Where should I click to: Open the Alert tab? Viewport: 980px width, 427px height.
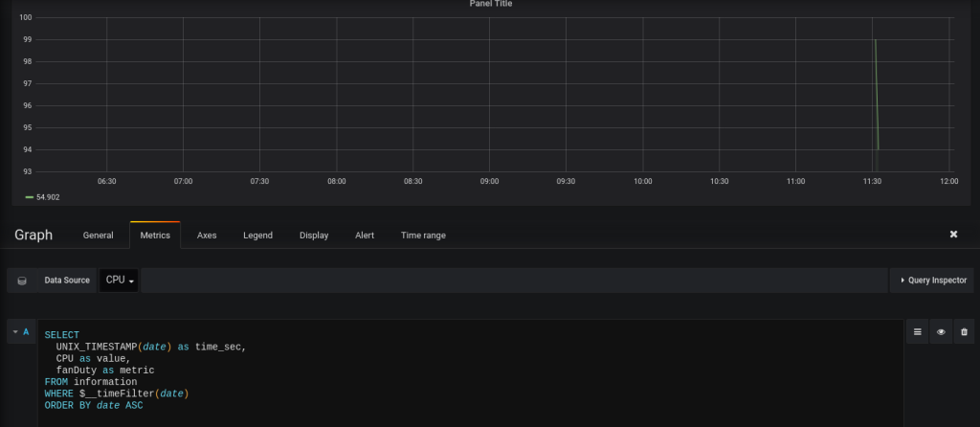(x=365, y=236)
